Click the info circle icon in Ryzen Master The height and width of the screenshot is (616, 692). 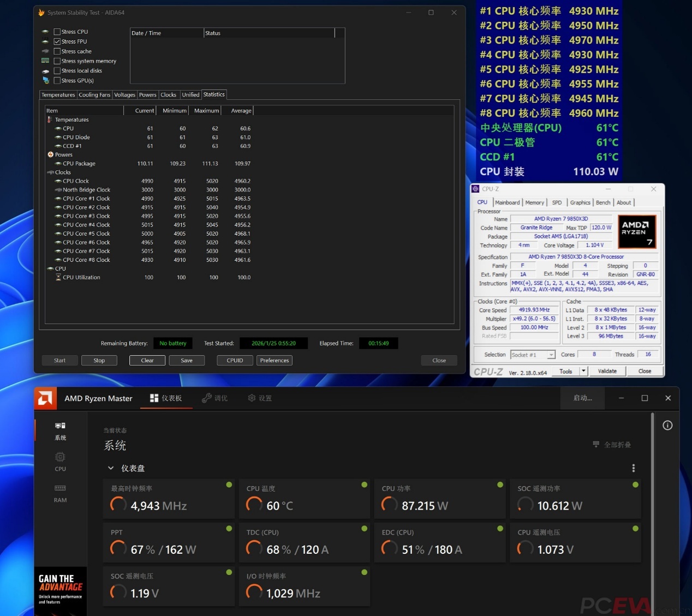point(667,426)
